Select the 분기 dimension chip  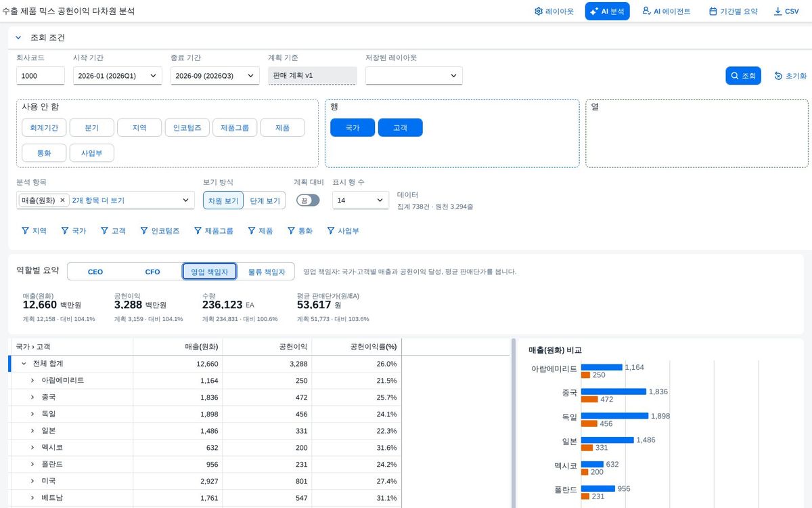click(91, 128)
